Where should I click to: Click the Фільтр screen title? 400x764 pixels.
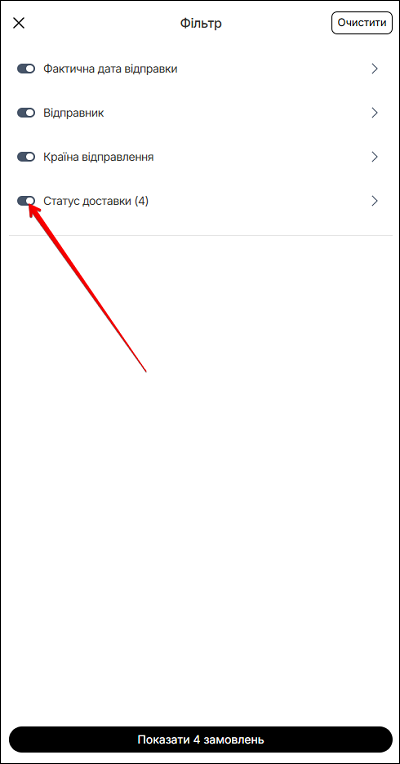[201, 23]
